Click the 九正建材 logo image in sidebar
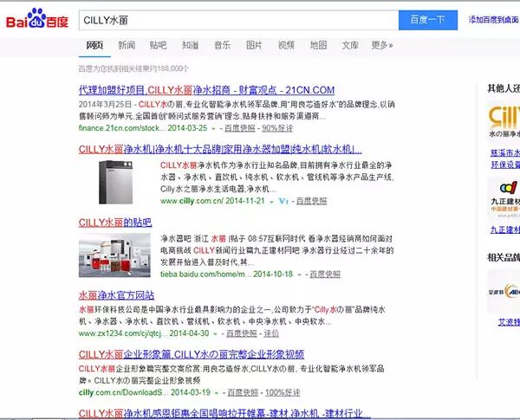This screenshot has width=520, height=420. (504, 198)
